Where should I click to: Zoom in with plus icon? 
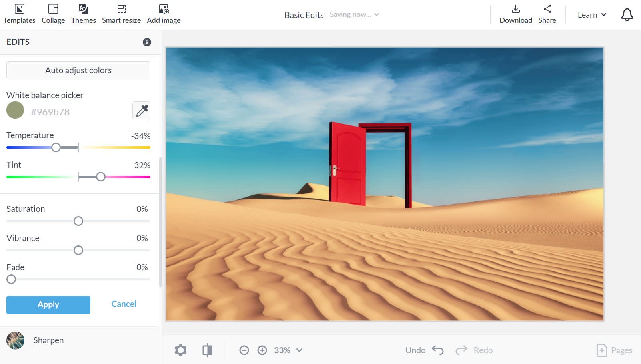tap(262, 350)
